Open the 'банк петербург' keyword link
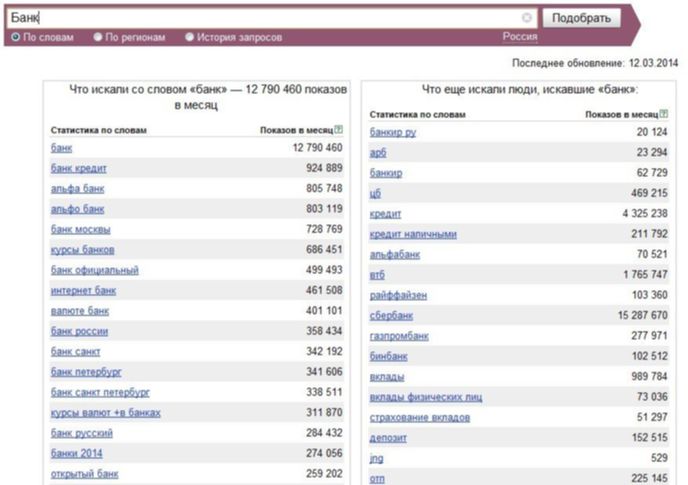Image resolution: width=688 pixels, height=485 pixels. point(86,372)
